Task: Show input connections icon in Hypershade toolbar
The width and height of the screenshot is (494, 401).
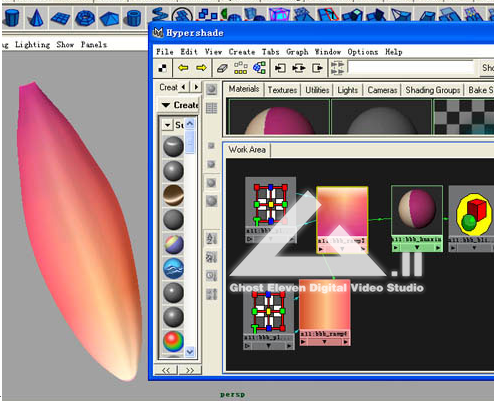Action: click(280, 68)
